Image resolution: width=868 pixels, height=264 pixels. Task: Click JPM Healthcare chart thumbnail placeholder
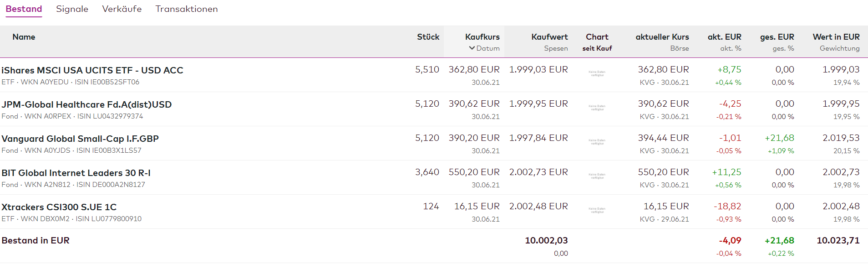coord(597,108)
